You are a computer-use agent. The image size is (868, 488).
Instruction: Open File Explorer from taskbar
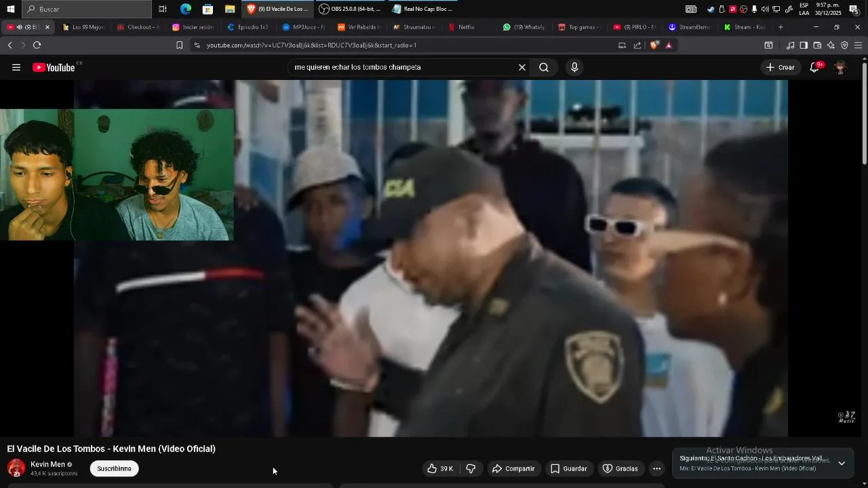pos(230,9)
